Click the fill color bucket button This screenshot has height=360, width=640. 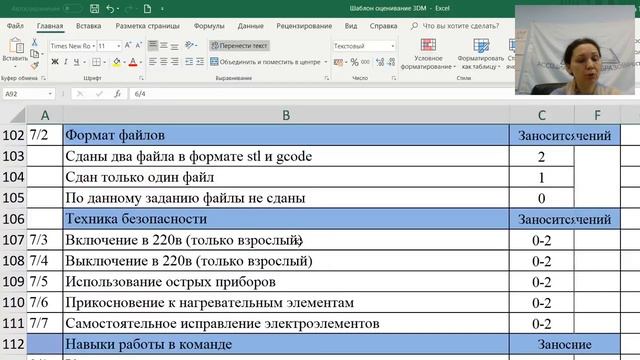pos(117,62)
